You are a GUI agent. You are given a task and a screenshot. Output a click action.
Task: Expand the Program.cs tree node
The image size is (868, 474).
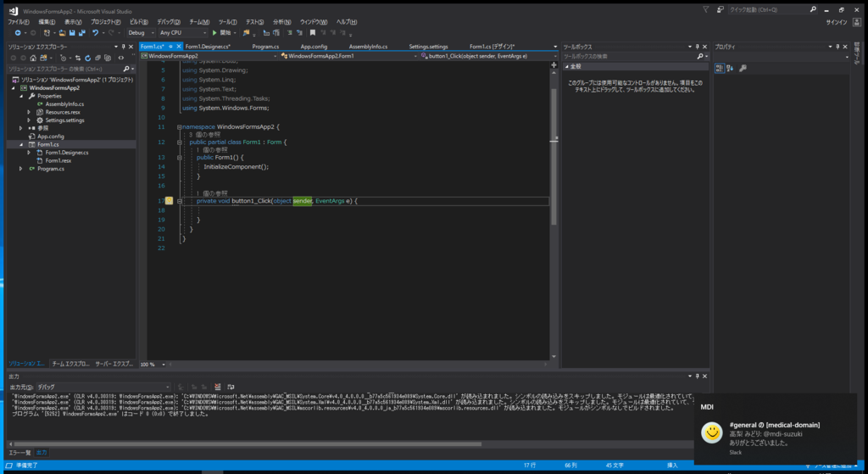pos(21,169)
